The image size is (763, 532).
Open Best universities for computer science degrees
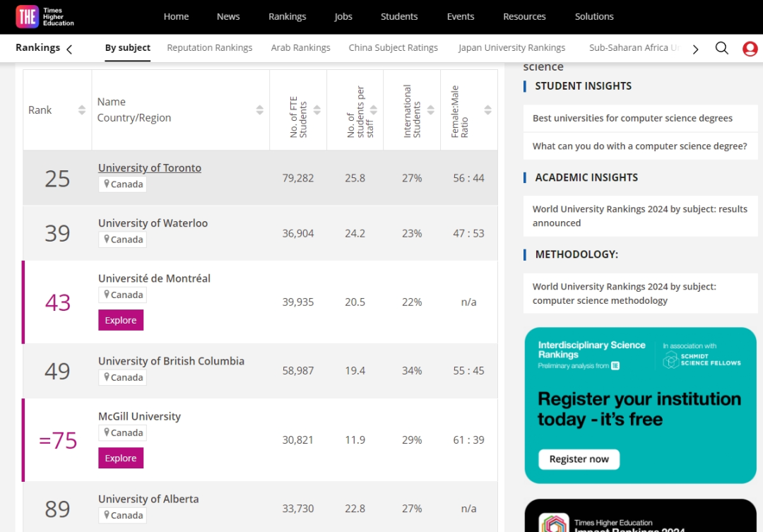pos(632,118)
